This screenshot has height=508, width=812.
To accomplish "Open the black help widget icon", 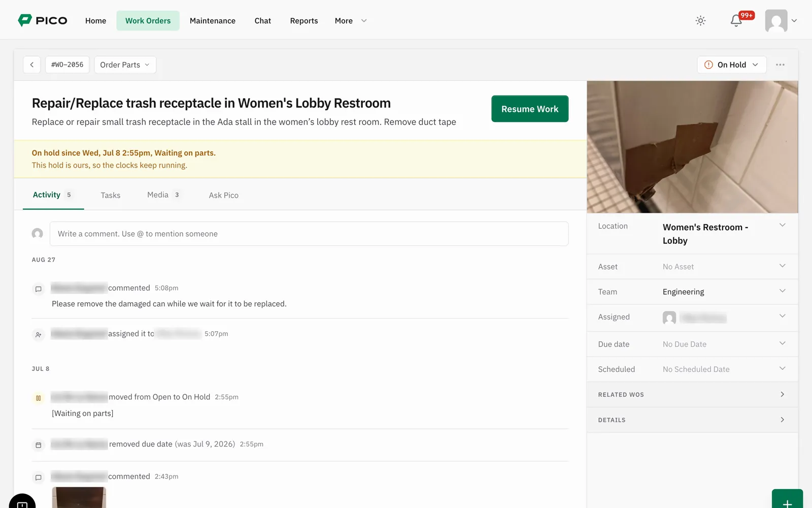I will click(22, 502).
